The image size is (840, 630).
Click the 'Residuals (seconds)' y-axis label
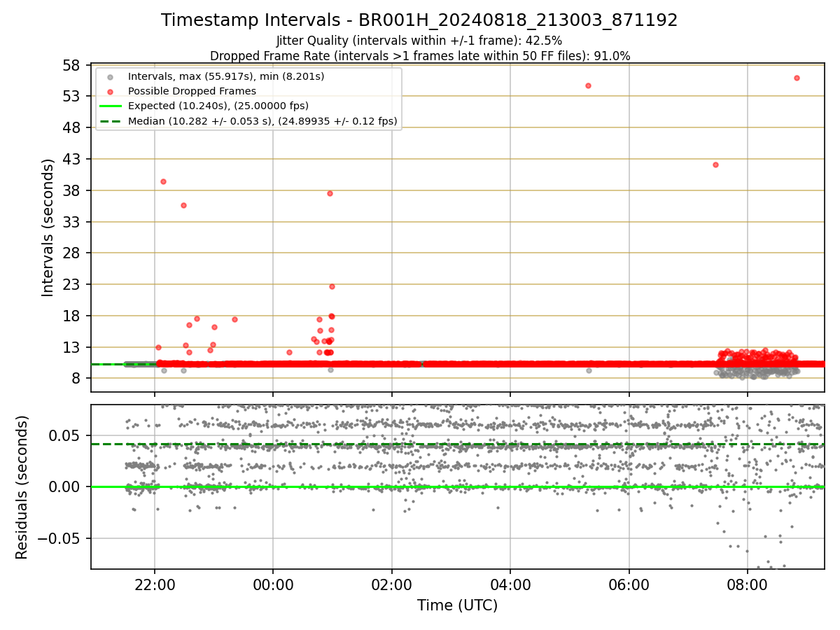22,487
